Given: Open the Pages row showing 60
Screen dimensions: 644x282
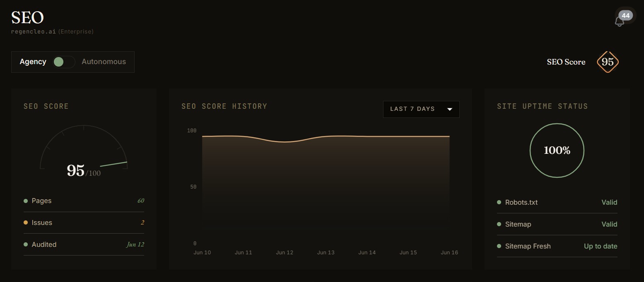Looking at the screenshot, I should (84, 201).
